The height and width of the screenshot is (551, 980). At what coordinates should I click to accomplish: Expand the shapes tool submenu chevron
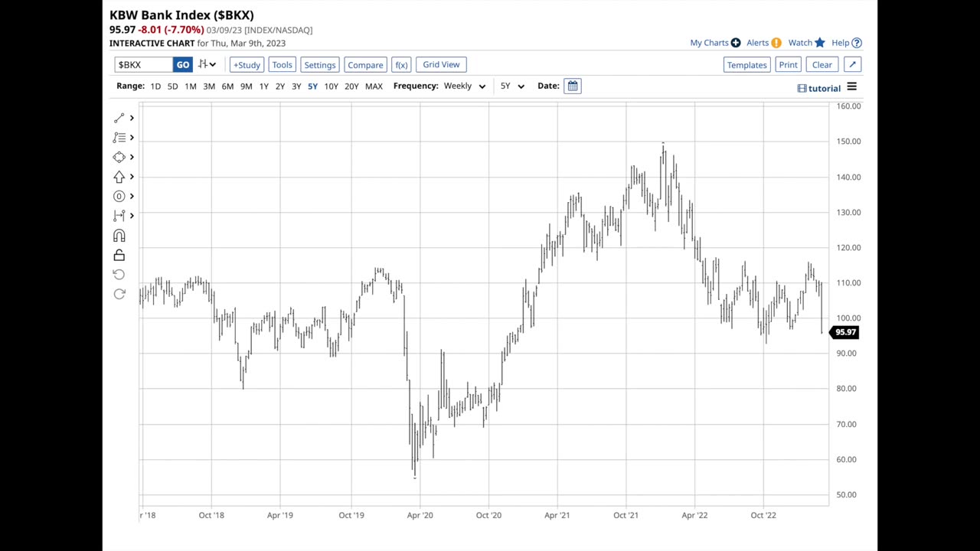click(132, 157)
